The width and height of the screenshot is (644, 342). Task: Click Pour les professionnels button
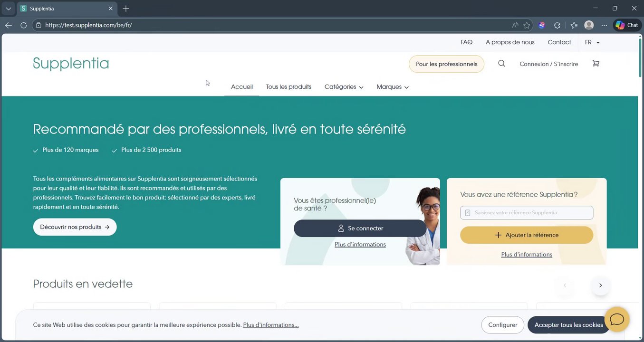point(446,64)
